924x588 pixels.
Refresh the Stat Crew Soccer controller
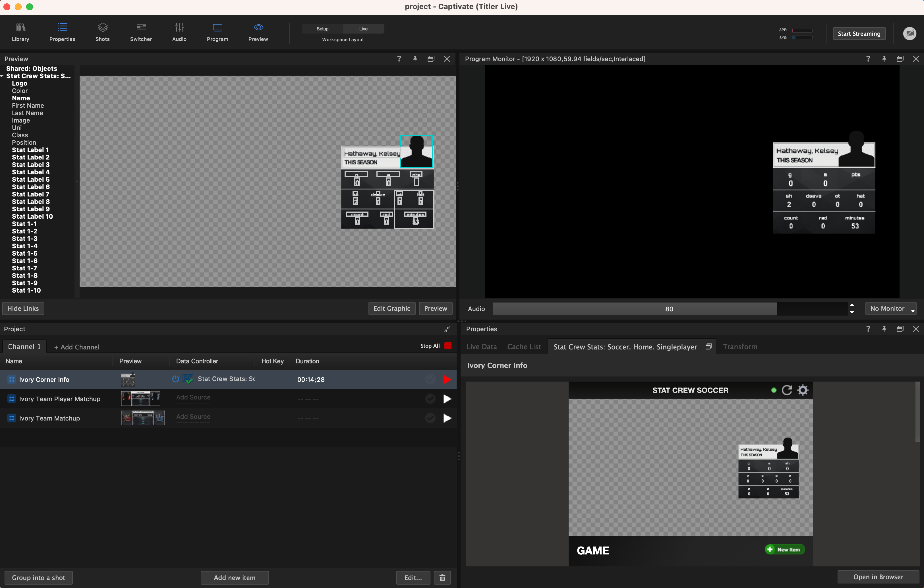[x=787, y=390]
